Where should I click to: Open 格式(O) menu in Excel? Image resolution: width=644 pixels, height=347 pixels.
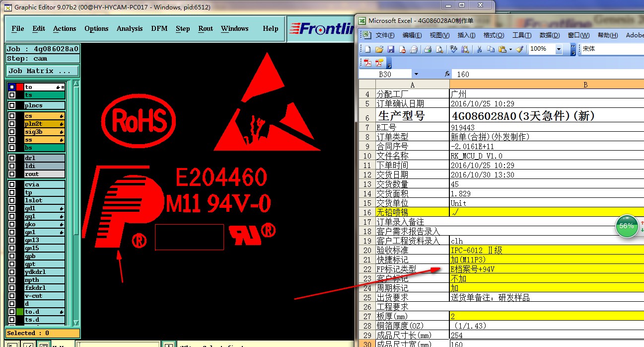(494, 35)
